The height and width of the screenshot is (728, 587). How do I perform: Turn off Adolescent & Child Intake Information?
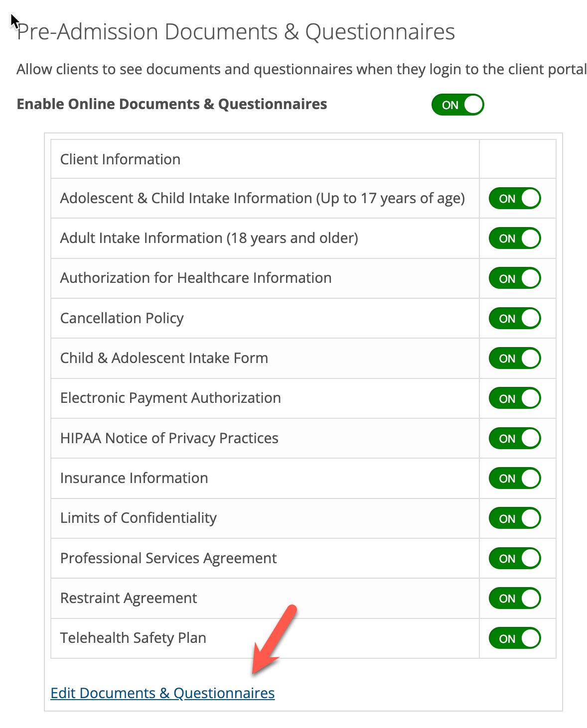(514, 198)
